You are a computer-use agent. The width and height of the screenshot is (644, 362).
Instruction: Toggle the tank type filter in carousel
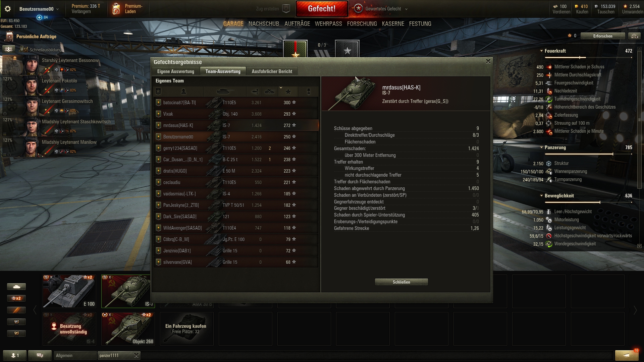pos(16,287)
